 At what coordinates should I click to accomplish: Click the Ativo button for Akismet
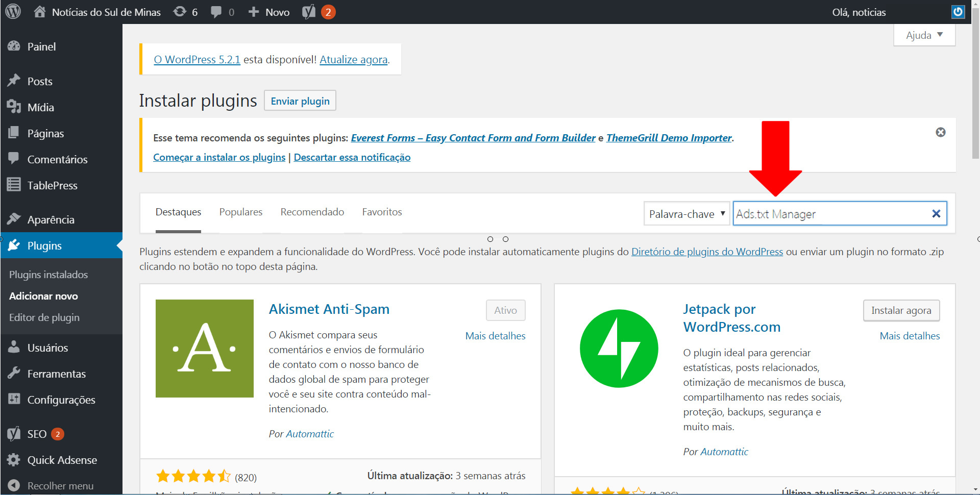tap(506, 310)
